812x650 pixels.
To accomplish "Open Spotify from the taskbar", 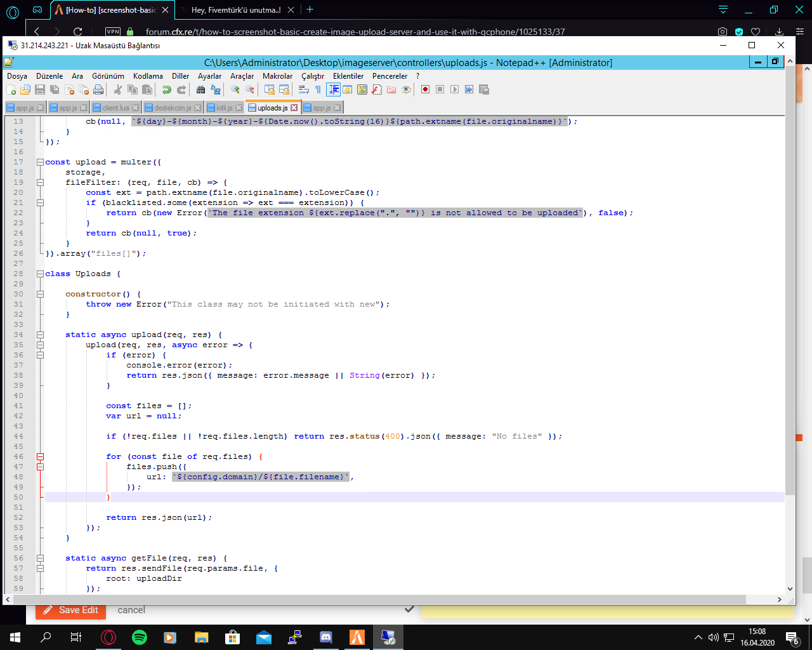I will point(139,637).
